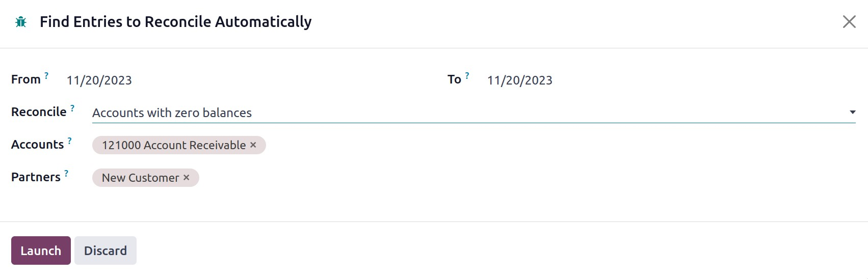The height and width of the screenshot is (279, 868).
Task: Show help tooltip for To field
Action: (467, 75)
